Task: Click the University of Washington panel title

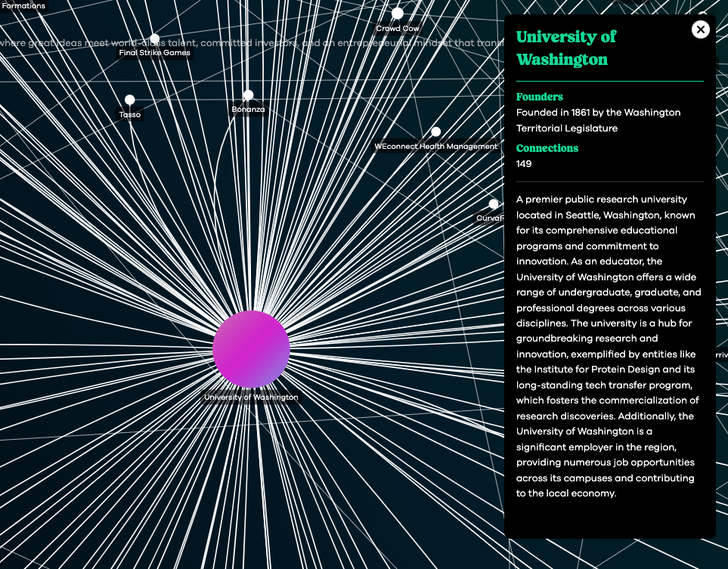Action: (566, 48)
